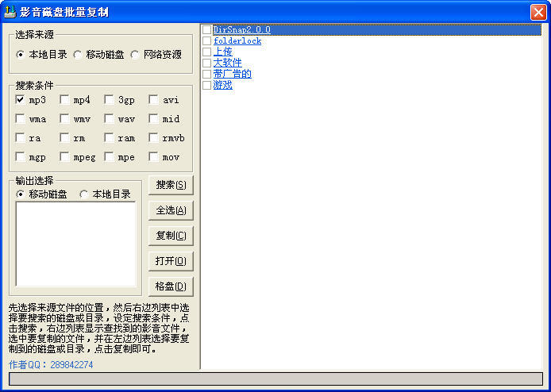Tick the checkbox beside folderlock
Viewport: 551px width, 392px height.
click(x=207, y=41)
